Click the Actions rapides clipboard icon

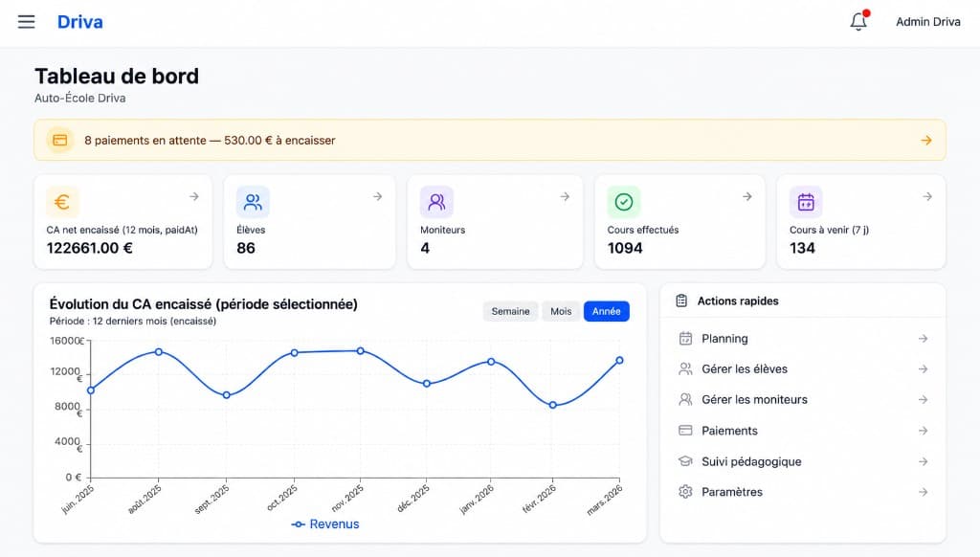[681, 301]
